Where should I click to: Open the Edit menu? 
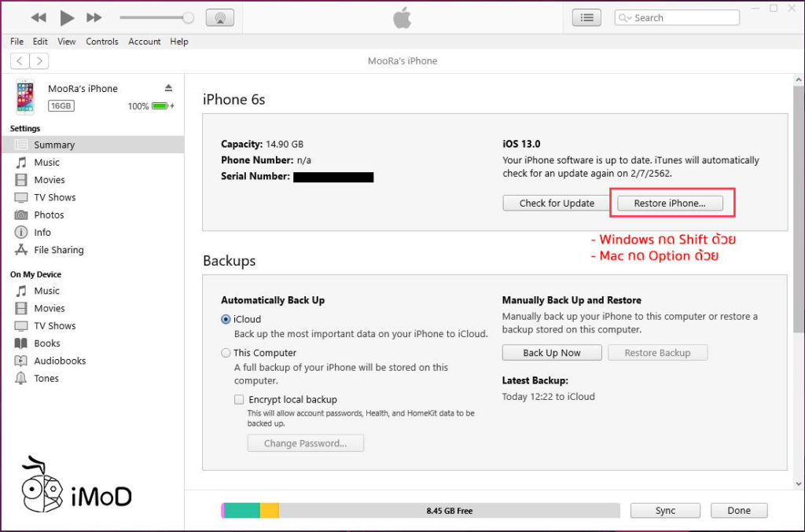pyautogui.click(x=40, y=42)
